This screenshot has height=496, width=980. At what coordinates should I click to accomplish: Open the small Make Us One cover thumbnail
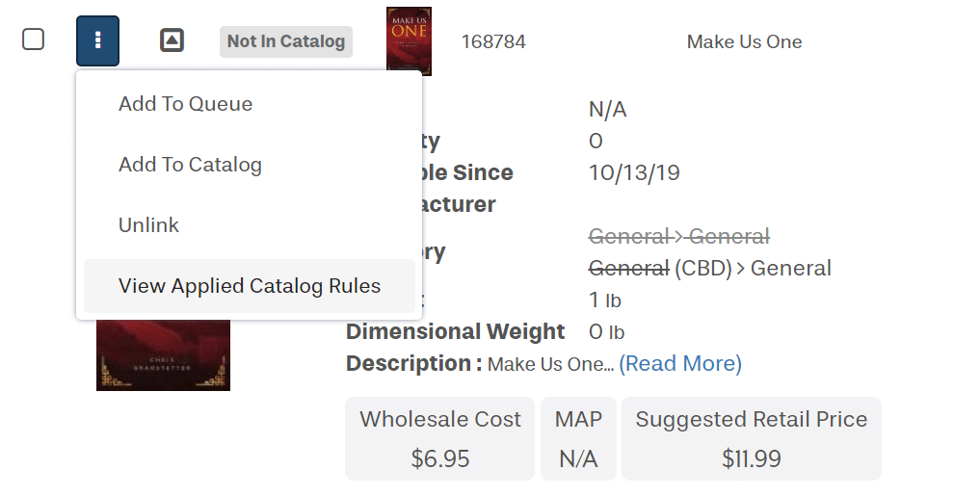409,40
